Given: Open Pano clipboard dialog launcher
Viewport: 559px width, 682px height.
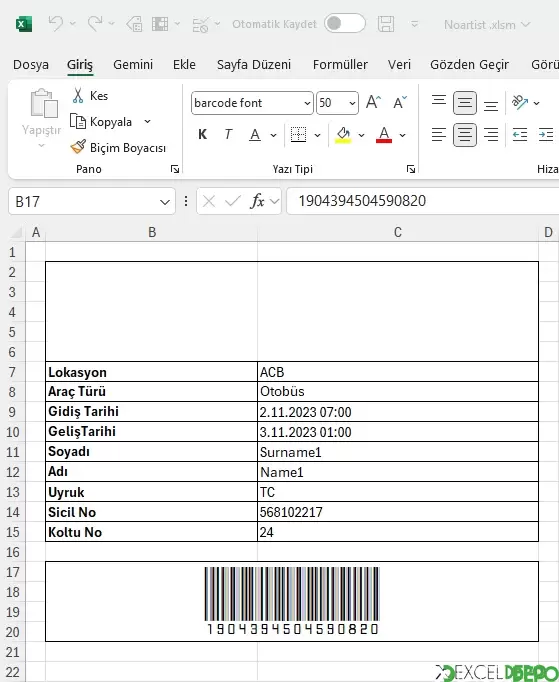Looking at the screenshot, I should click(175, 169).
